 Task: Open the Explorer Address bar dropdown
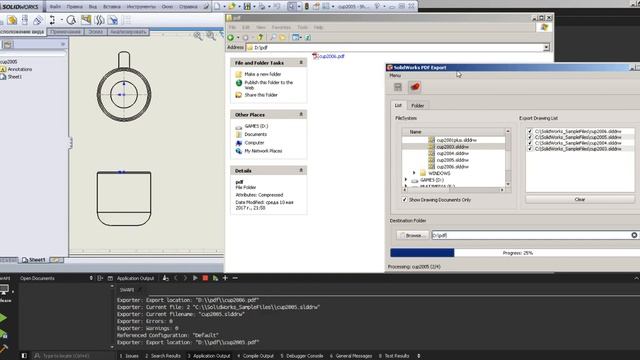coord(546,48)
